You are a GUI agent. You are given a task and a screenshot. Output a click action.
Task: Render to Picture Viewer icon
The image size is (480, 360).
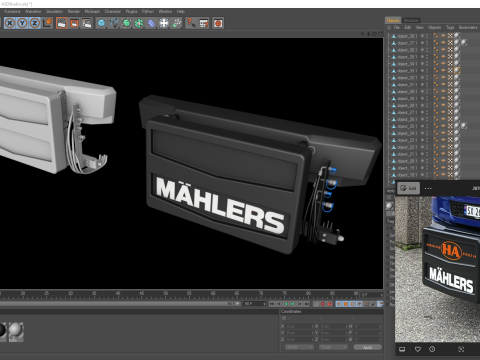(x=74, y=23)
